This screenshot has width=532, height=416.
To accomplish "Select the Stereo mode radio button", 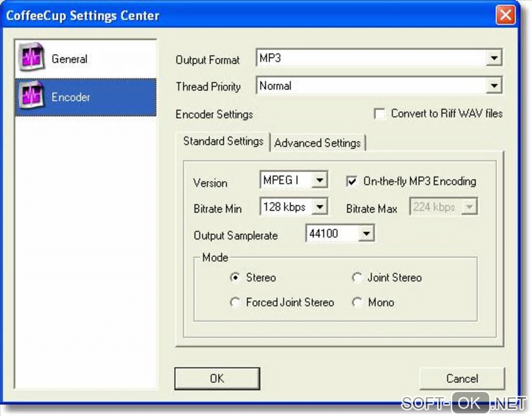I will point(235,278).
